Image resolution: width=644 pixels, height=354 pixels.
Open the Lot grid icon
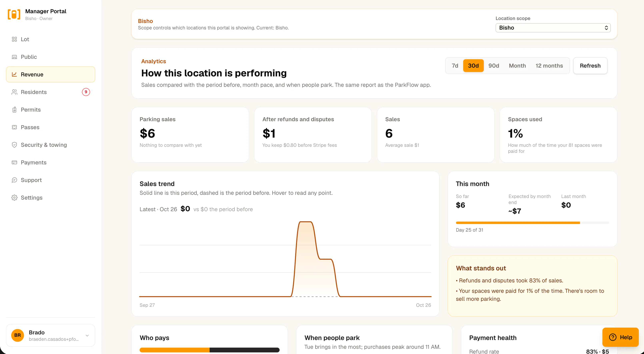14,39
